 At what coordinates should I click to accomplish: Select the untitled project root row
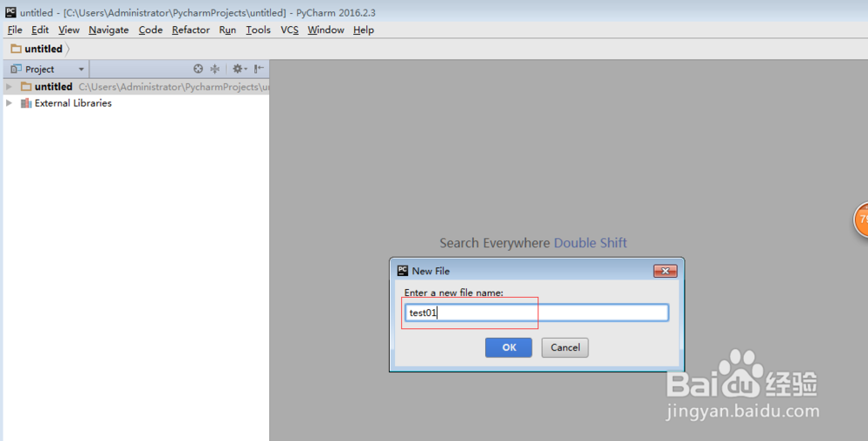(x=136, y=86)
